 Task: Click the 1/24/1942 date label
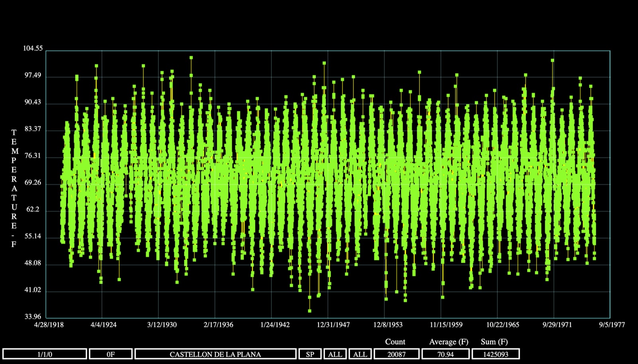click(275, 325)
